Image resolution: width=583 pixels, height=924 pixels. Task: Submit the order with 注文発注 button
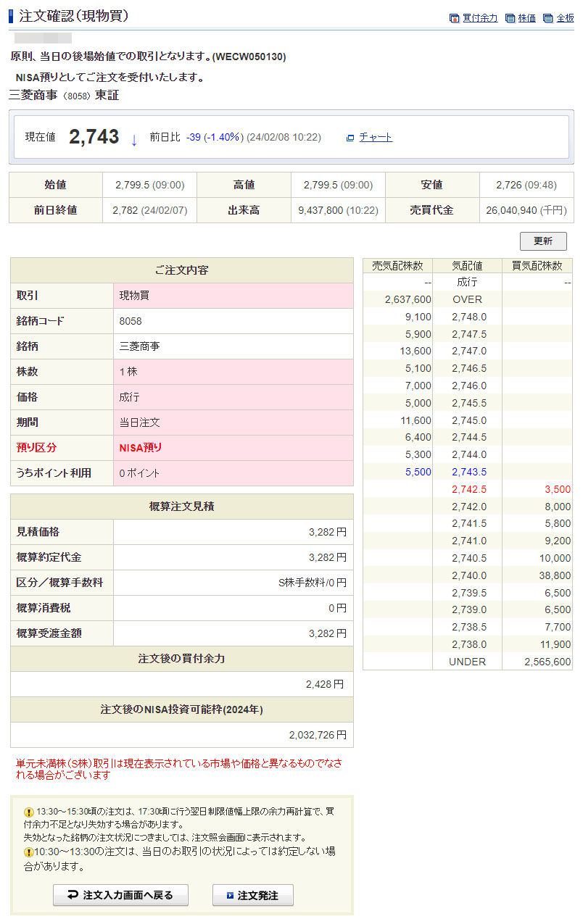point(253,896)
